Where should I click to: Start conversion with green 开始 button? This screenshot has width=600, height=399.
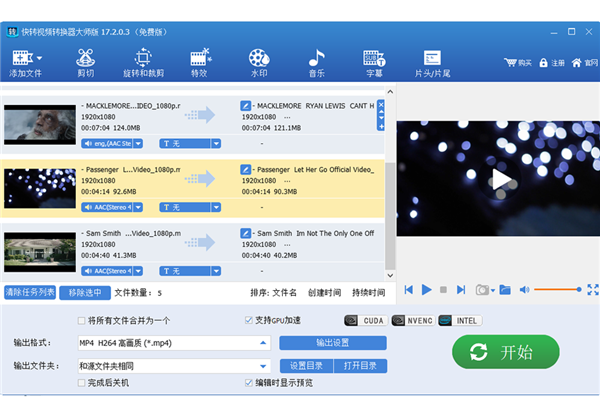505,352
